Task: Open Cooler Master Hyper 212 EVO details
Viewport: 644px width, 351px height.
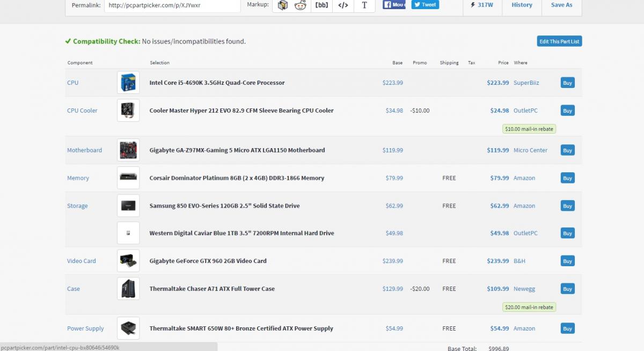Action: coord(241,111)
